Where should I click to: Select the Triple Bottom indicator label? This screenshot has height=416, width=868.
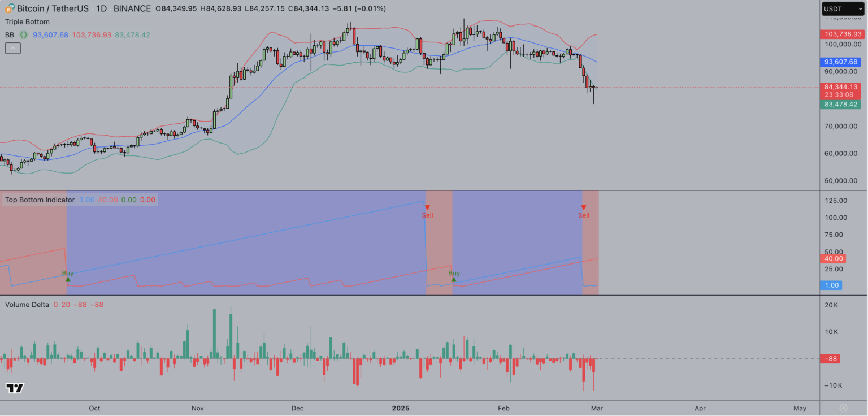(x=27, y=22)
